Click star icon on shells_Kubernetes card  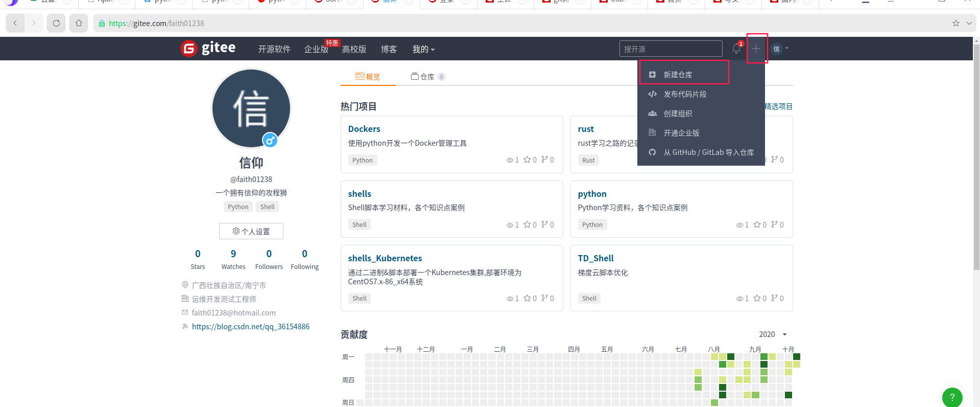point(527,298)
